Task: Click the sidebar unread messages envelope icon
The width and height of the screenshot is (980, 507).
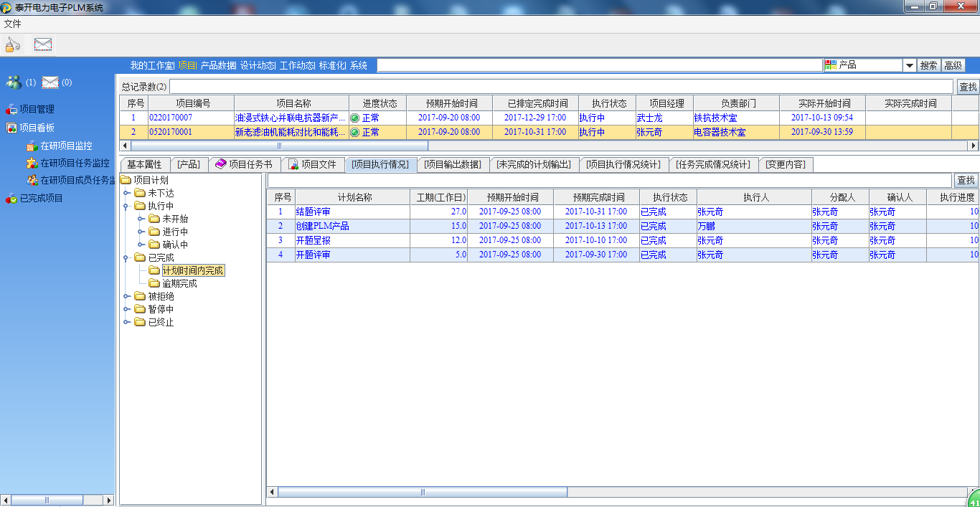Action: 50,82
